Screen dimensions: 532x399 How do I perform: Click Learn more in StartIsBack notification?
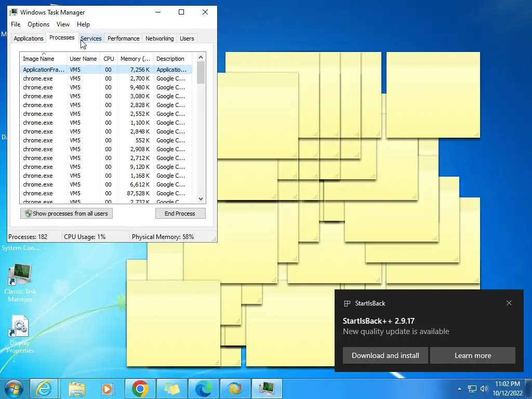[x=473, y=355]
